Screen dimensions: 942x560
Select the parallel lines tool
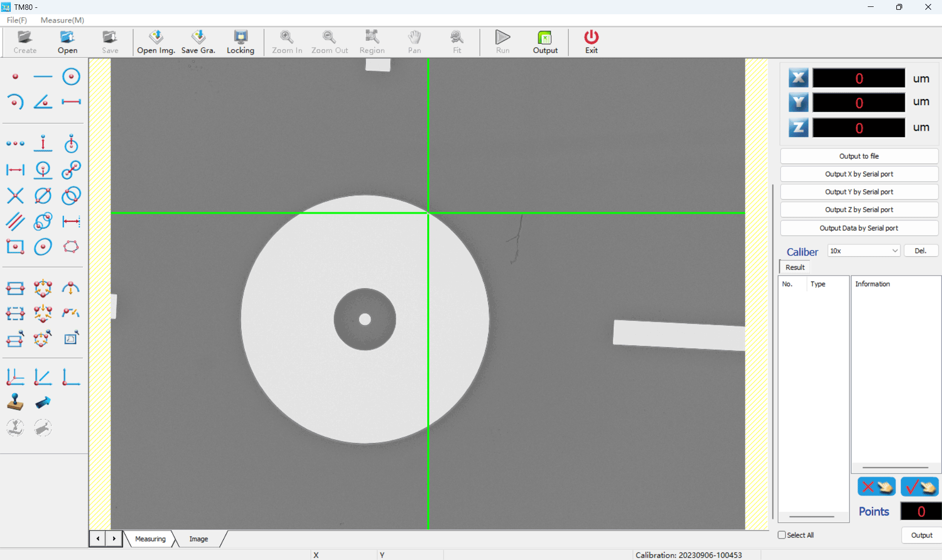[15, 222]
